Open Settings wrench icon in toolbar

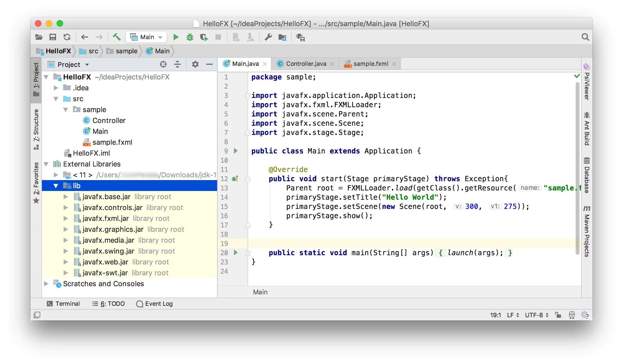[x=268, y=37]
